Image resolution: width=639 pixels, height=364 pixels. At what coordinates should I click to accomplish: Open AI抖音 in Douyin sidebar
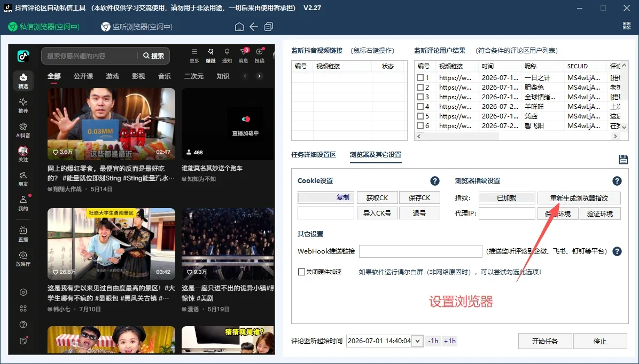[x=23, y=130]
